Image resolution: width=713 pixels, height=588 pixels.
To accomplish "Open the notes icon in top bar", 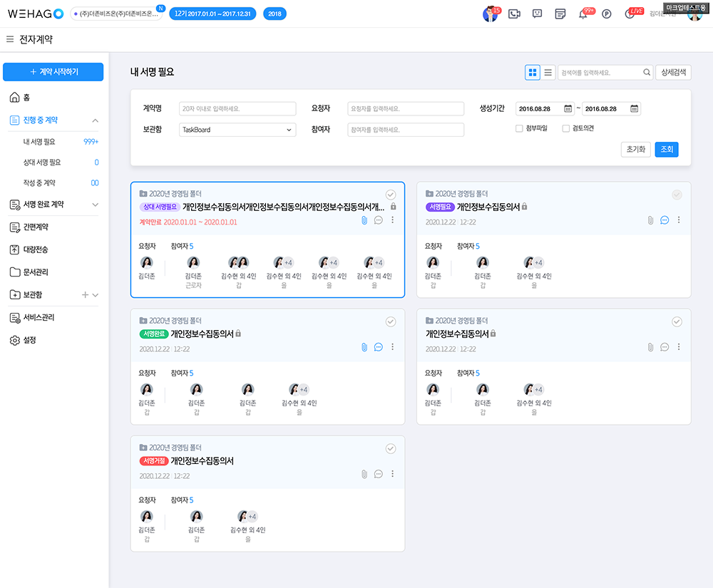I will [560, 14].
